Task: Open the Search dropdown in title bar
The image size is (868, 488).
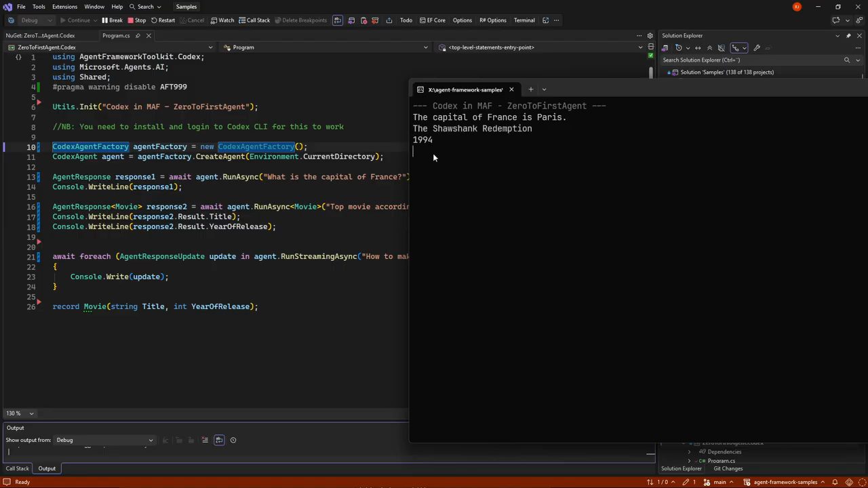Action: 146,7
